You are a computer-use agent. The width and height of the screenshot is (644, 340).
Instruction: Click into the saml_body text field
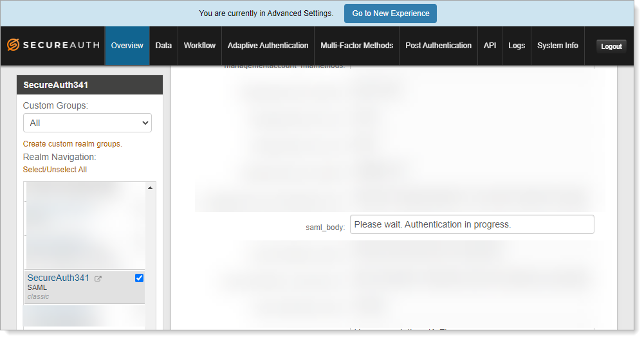[472, 224]
